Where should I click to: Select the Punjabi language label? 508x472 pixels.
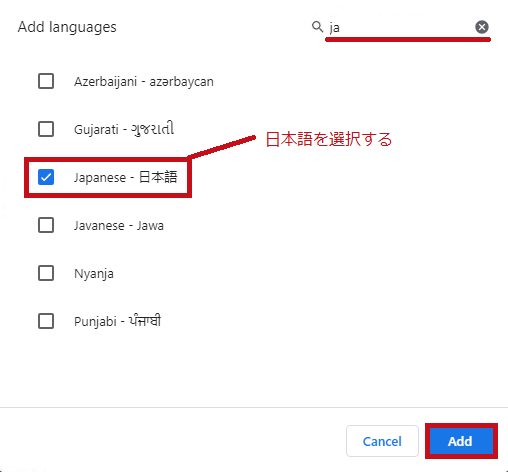tap(117, 321)
